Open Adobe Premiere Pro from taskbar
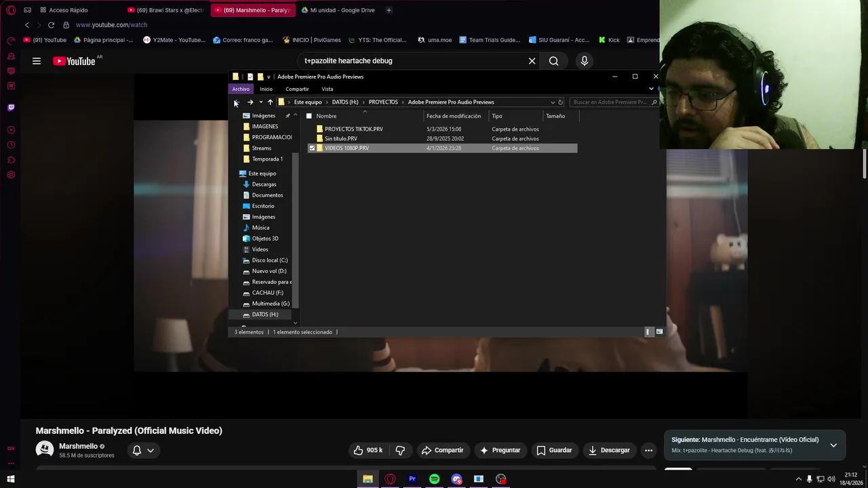Image resolution: width=868 pixels, height=488 pixels. click(412, 479)
